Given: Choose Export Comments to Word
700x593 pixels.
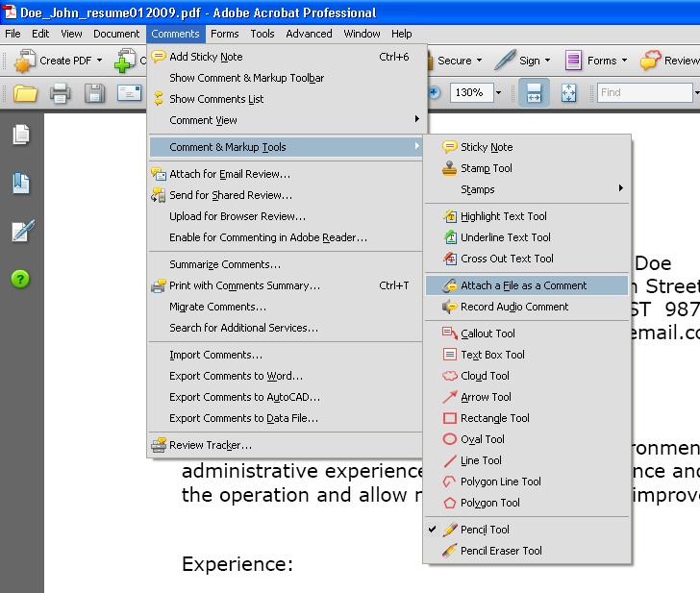Looking at the screenshot, I should (286, 376).
